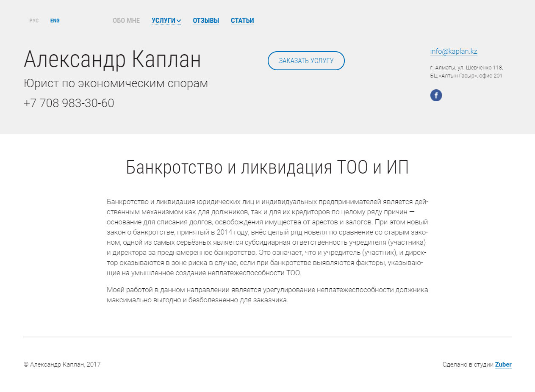The image size is (535, 392).
Task: Click the Александр Каплан site title
Action: pos(112,59)
